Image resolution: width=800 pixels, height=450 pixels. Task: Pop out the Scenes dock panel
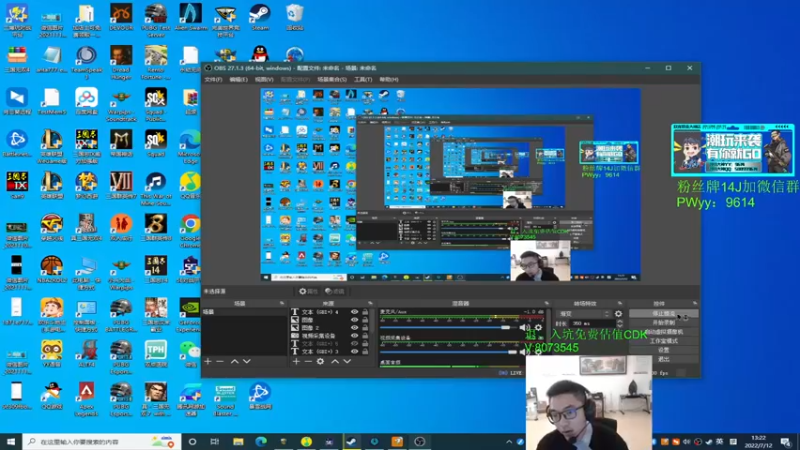tap(282, 303)
